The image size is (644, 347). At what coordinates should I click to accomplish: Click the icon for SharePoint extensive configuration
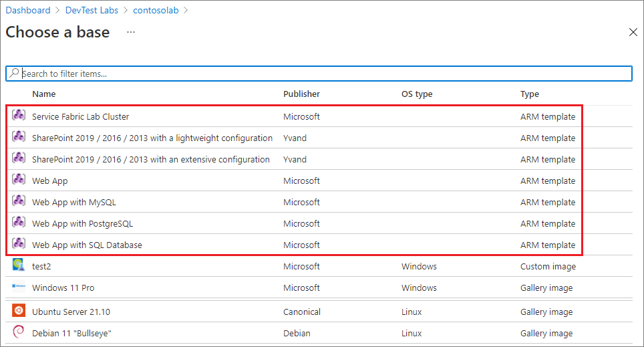pos(19,158)
